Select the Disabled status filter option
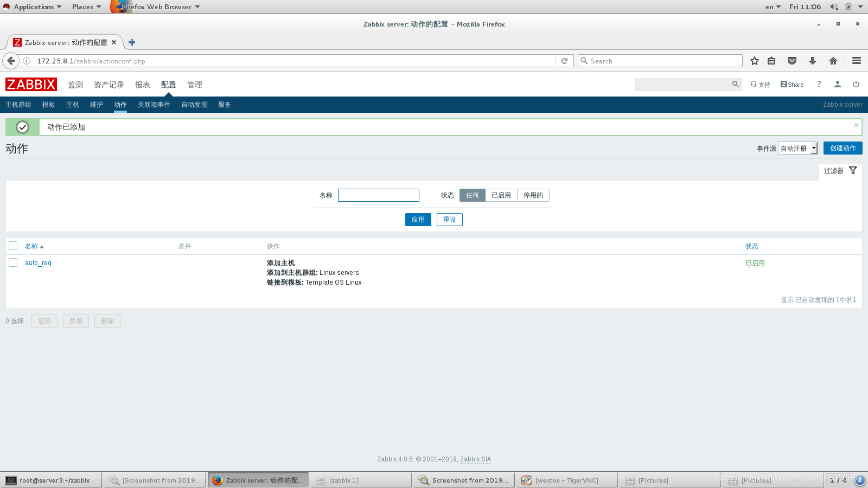 533,195
